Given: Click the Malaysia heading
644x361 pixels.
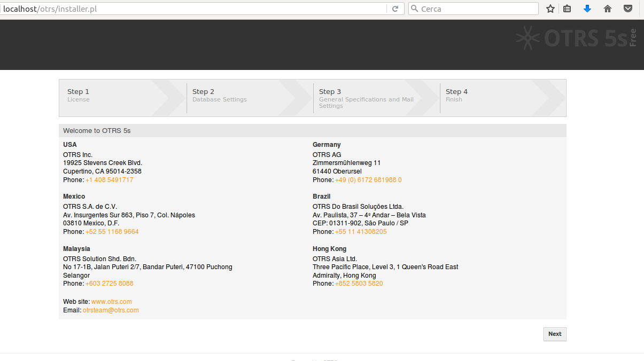Looking at the screenshot, I should (76, 249).
